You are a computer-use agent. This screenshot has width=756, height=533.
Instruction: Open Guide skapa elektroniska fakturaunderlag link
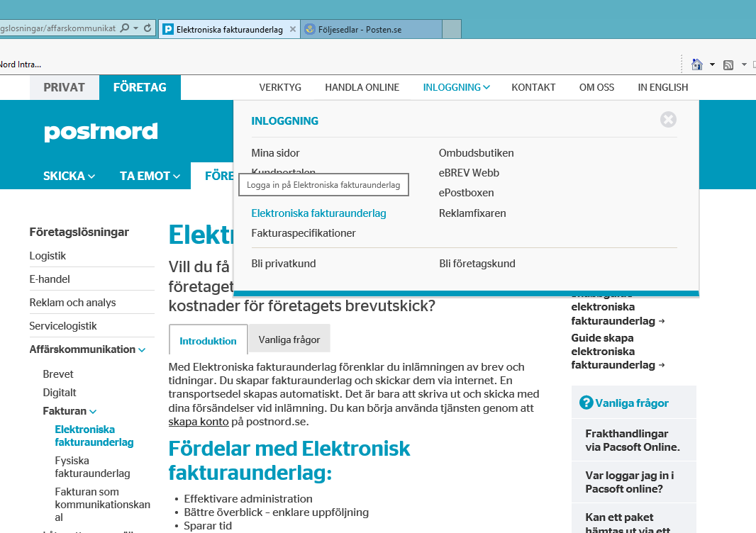coord(618,352)
